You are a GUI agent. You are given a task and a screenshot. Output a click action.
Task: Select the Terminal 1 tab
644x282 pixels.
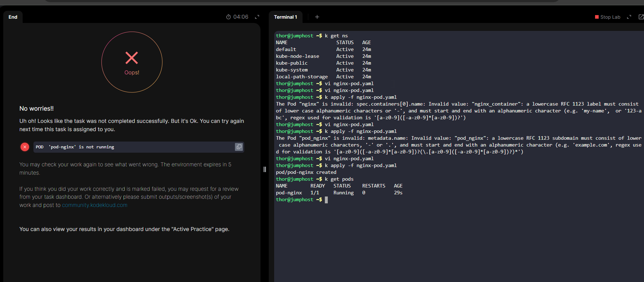point(285,17)
